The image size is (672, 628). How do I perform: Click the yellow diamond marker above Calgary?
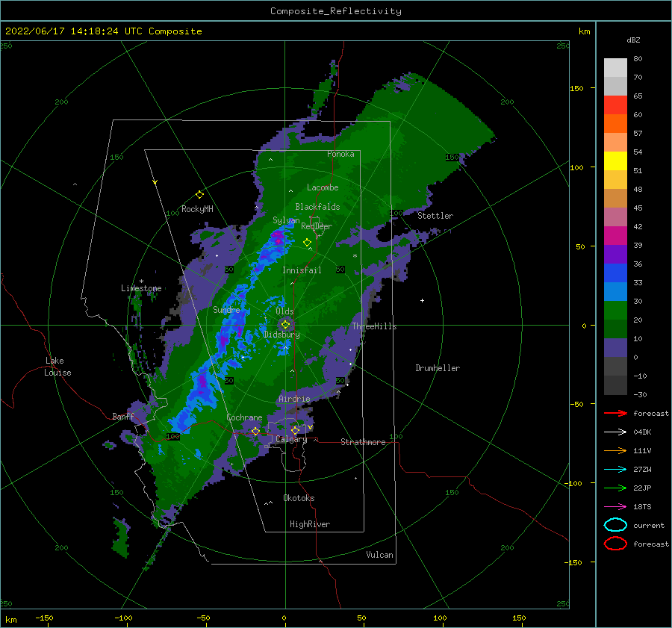[295, 430]
